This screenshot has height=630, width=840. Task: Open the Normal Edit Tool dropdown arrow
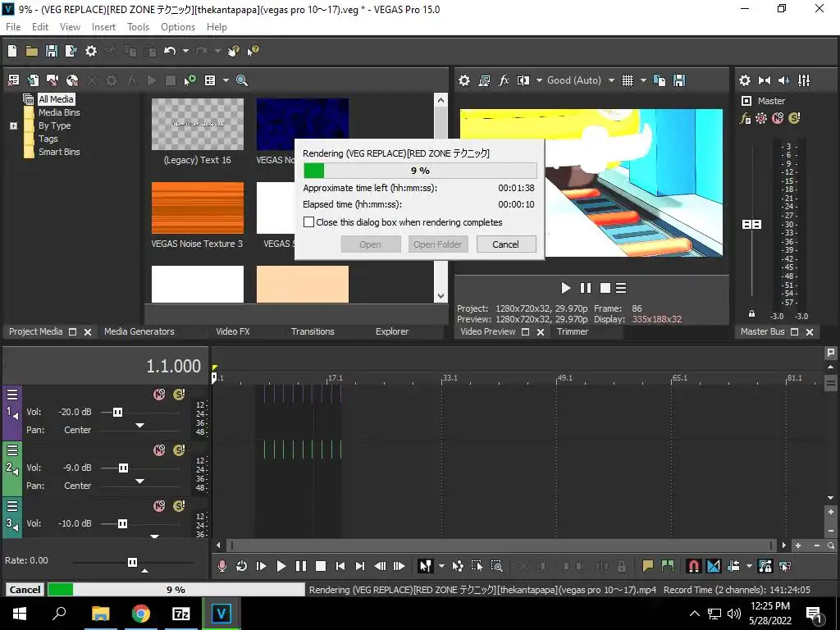[x=441, y=566]
